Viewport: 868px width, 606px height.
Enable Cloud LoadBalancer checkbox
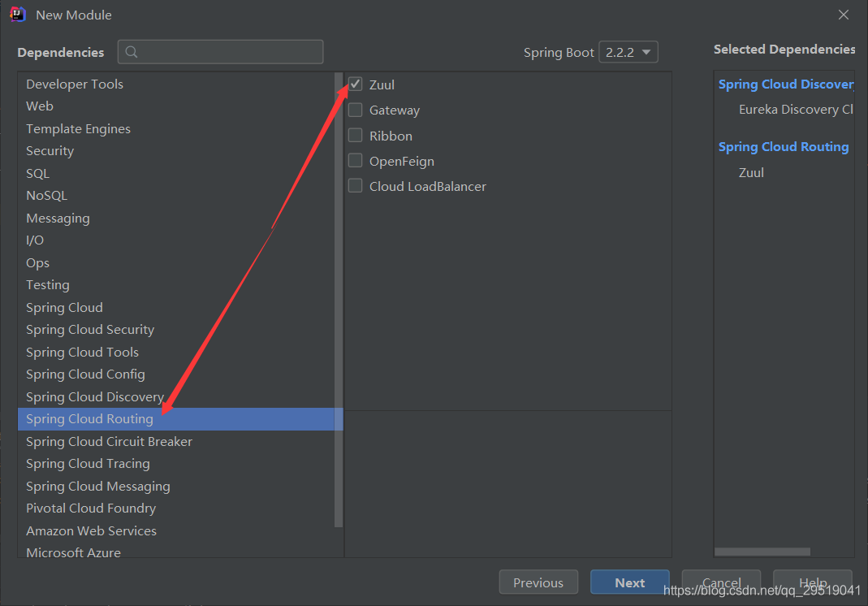tap(356, 186)
